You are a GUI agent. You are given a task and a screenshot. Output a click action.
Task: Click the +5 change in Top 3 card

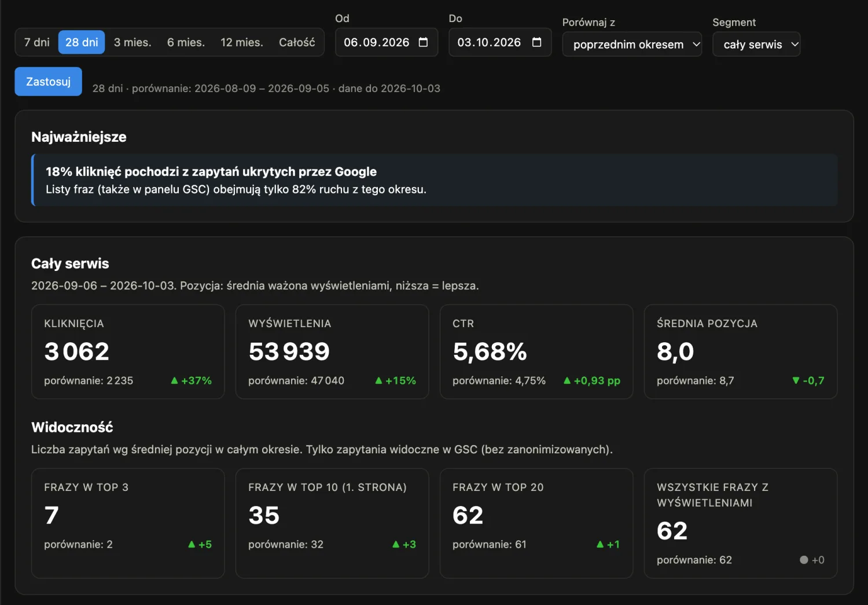200,544
